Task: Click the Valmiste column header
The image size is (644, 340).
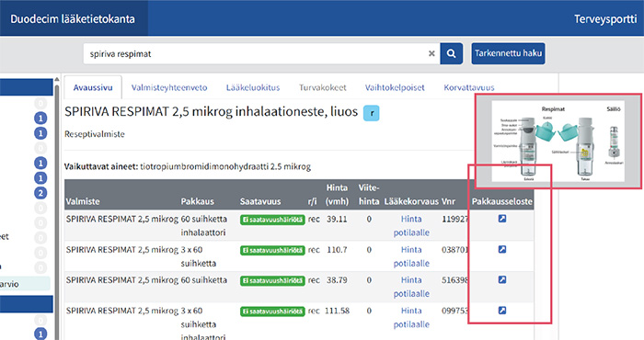Action: pyautogui.click(x=83, y=201)
